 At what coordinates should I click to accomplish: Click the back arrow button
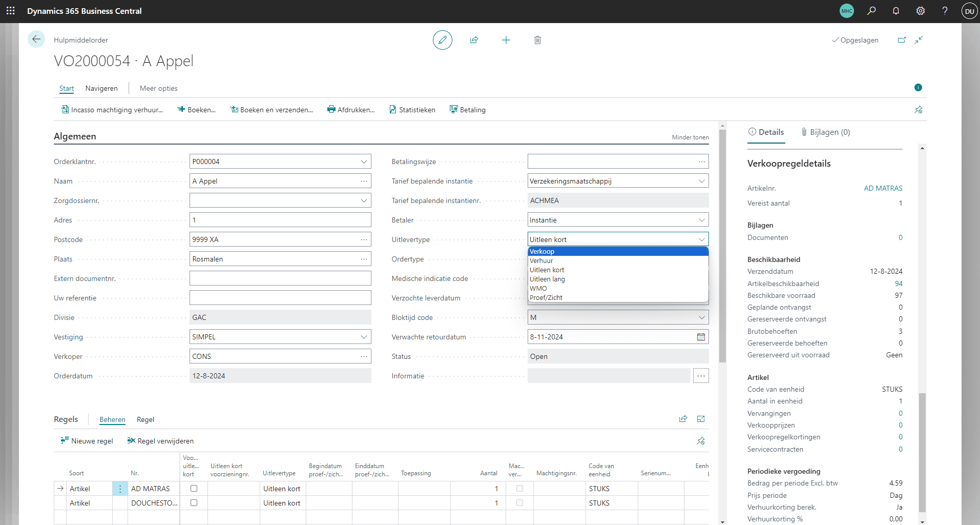36,39
